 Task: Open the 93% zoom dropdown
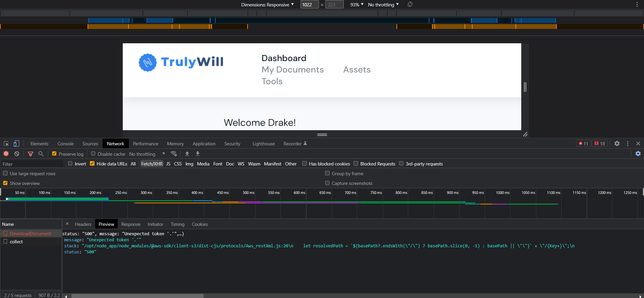click(x=357, y=5)
